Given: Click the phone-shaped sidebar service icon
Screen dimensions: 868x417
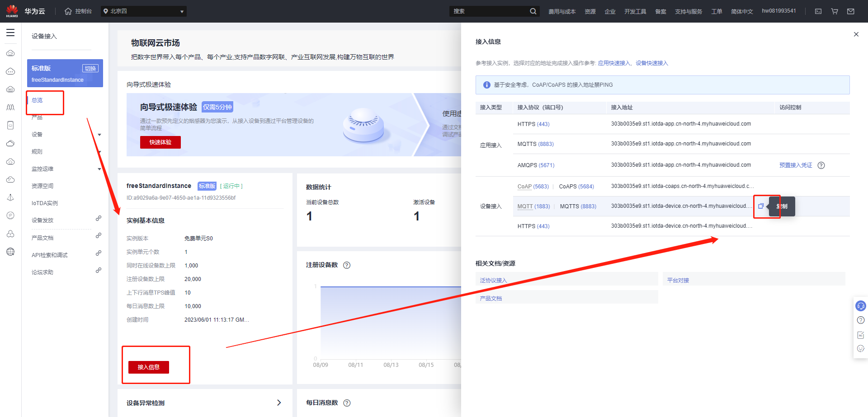Looking at the screenshot, I should (x=10, y=125).
